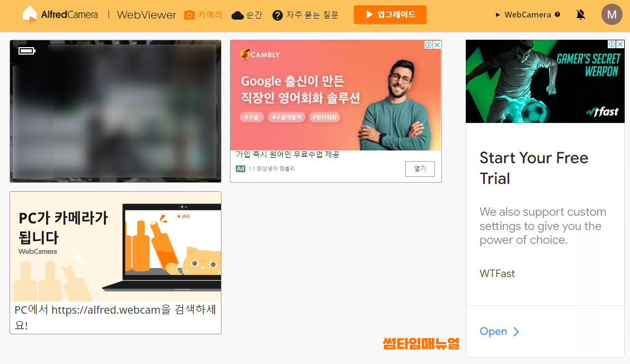Toggle the muted notification bell icon
The height and width of the screenshot is (364, 630).
coord(581,15)
